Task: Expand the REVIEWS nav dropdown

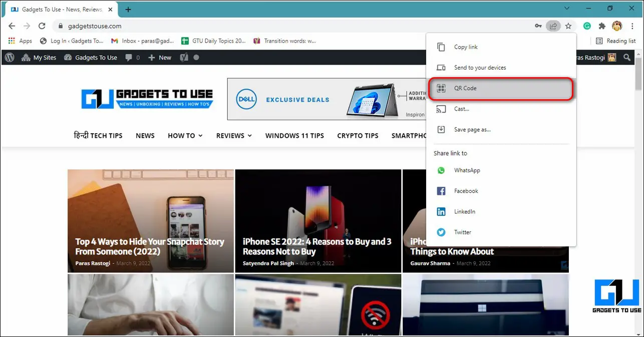Action: coord(234,136)
